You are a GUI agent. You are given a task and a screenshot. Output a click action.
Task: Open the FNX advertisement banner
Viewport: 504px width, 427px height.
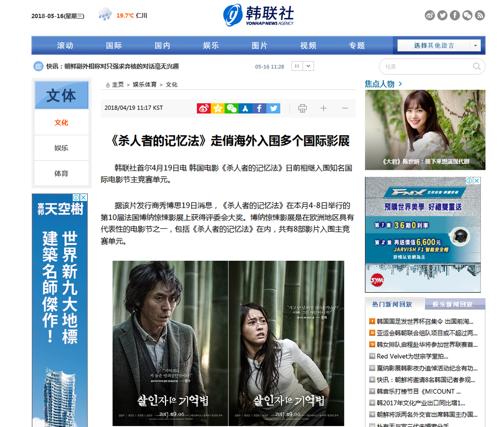tap(423, 235)
